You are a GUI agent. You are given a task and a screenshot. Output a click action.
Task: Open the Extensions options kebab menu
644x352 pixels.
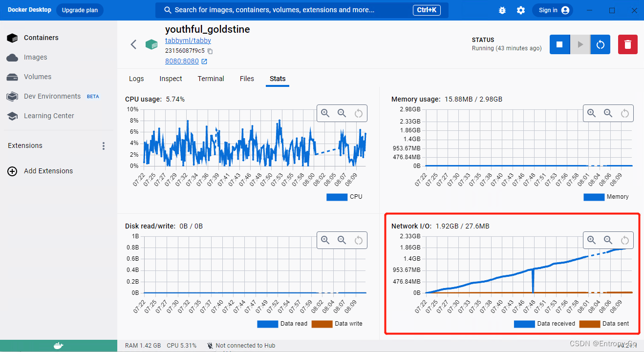[x=104, y=145]
